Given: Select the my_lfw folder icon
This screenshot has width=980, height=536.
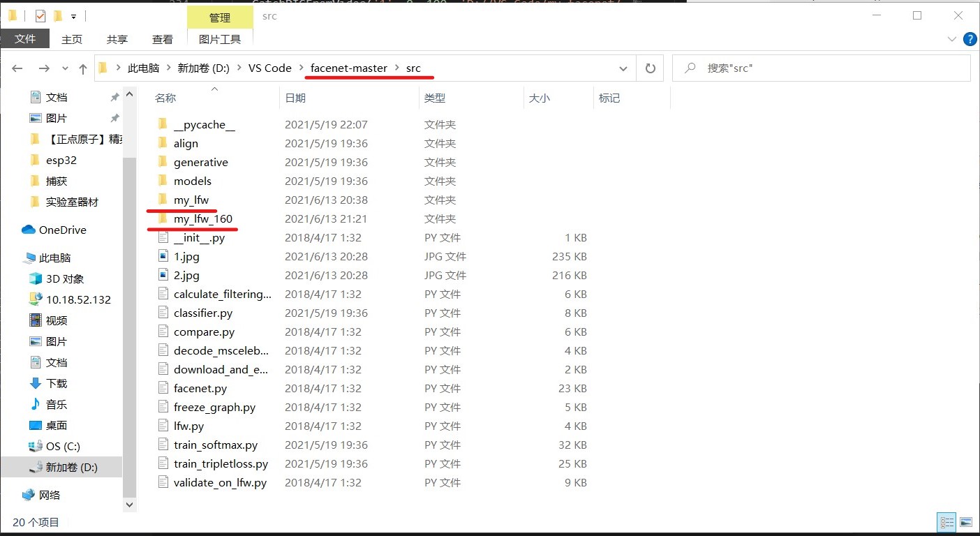Looking at the screenshot, I should pos(163,200).
